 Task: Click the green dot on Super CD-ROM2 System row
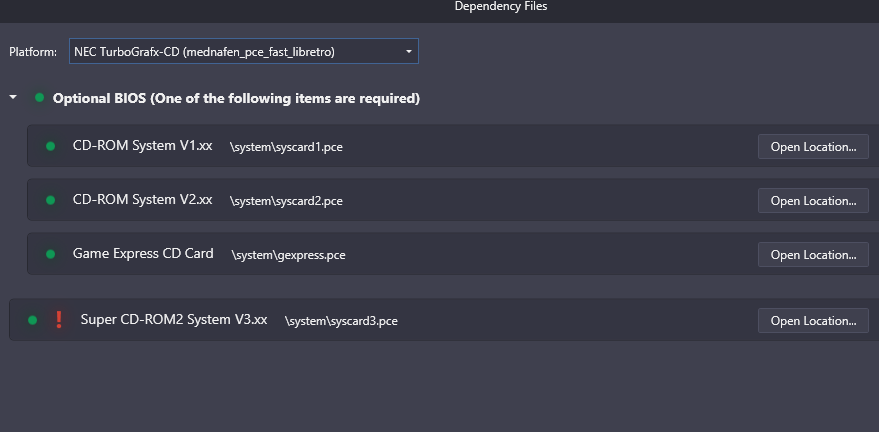click(33, 320)
